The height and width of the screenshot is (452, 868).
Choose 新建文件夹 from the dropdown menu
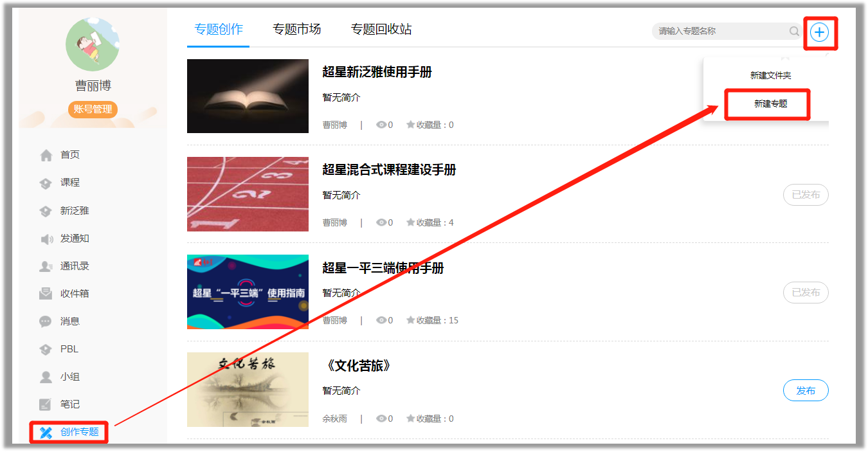[771, 75]
